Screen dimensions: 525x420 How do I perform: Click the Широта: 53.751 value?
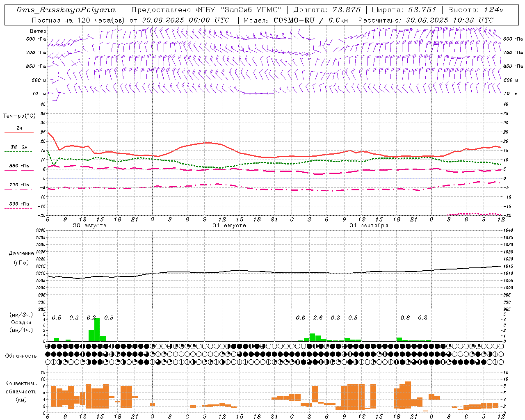404,10
